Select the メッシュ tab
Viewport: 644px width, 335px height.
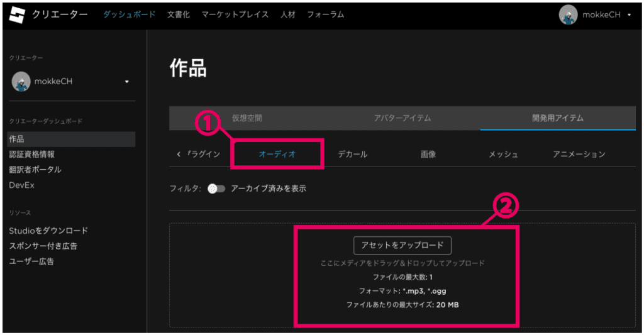coord(503,154)
